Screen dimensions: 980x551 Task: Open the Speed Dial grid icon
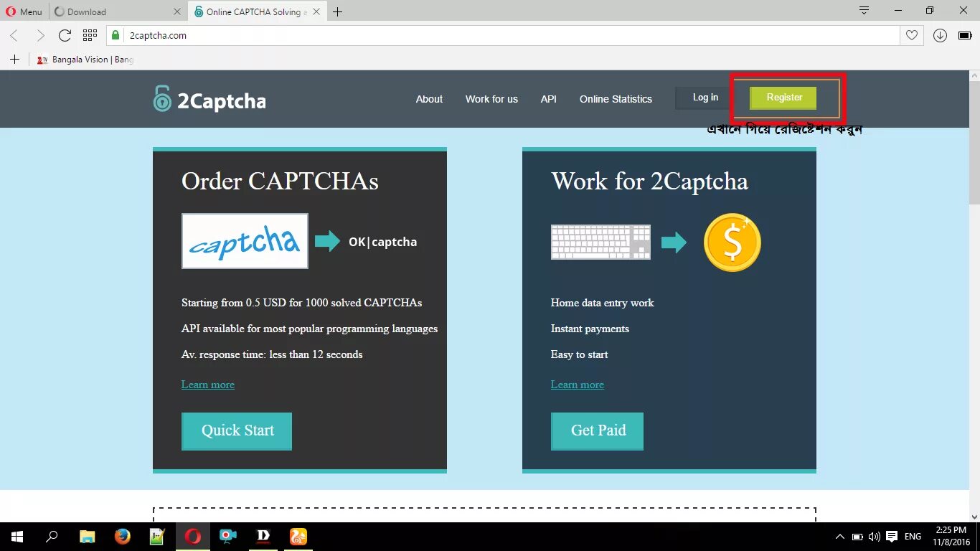90,34
